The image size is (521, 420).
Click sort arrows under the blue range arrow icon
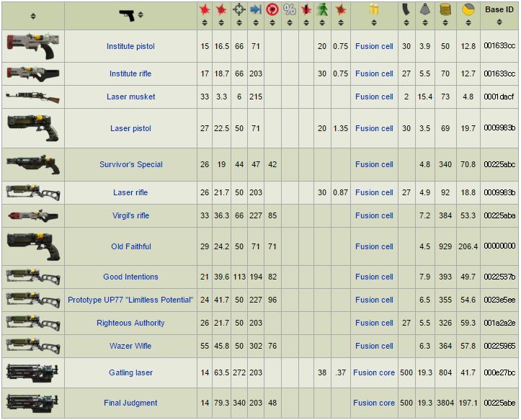(x=256, y=23)
